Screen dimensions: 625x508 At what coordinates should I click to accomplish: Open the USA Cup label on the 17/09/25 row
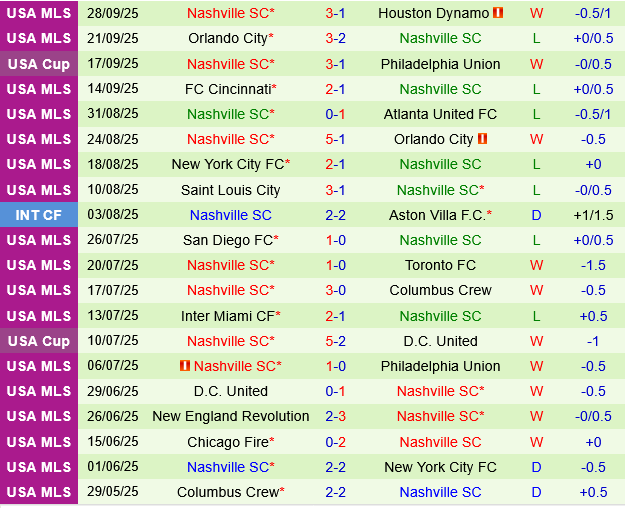pyautogui.click(x=39, y=63)
